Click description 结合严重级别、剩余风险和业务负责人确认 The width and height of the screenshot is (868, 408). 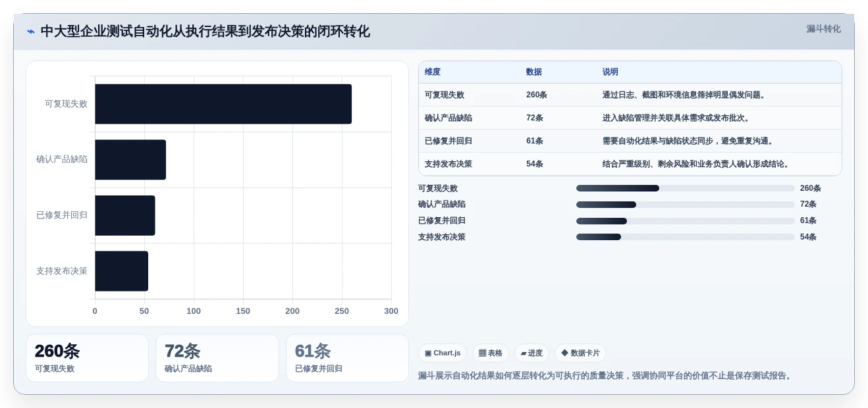697,164
